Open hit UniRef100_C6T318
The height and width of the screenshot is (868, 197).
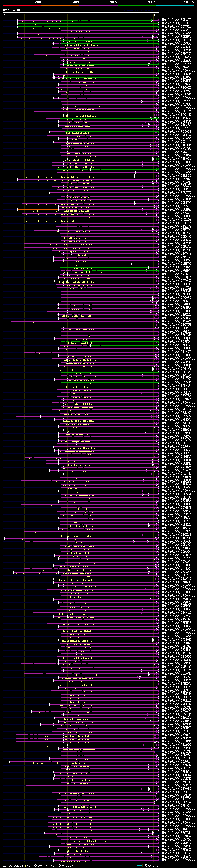(177, 23)
